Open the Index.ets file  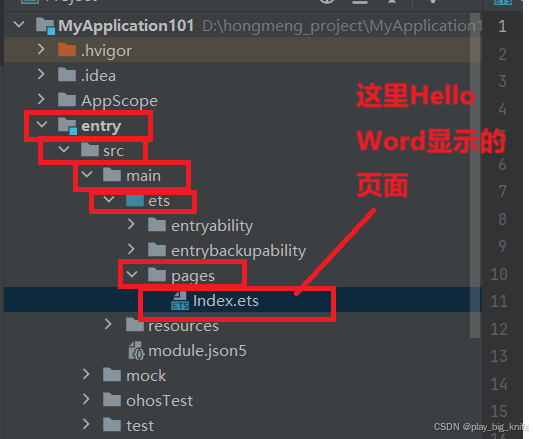tap(226, 301)
